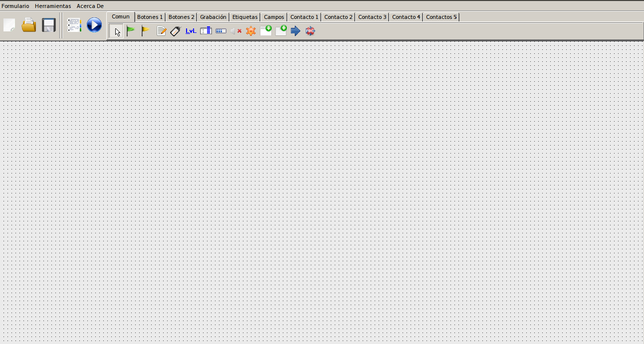Open the Formulario menu
644x344 pixels.
coord(15,6)
